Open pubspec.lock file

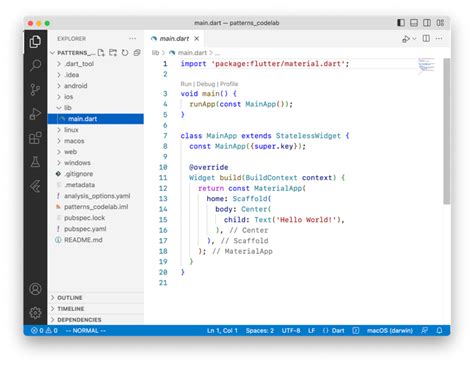coord(96,218)
